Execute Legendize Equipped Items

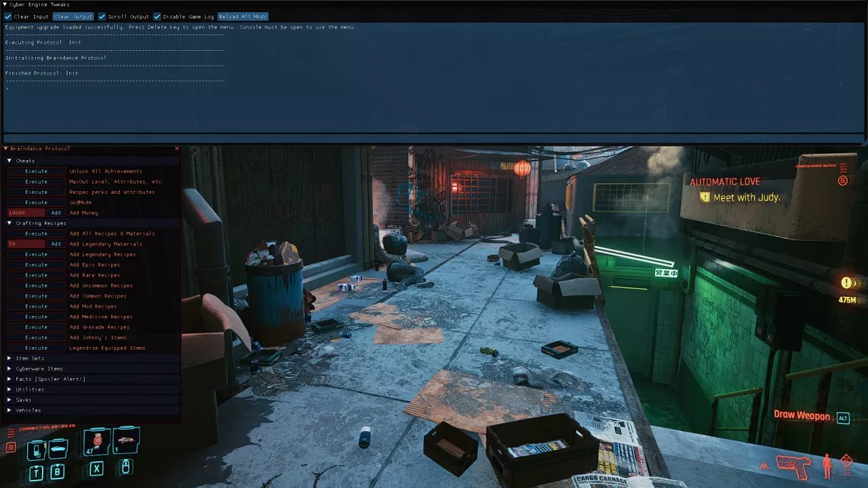pos(37,348)
